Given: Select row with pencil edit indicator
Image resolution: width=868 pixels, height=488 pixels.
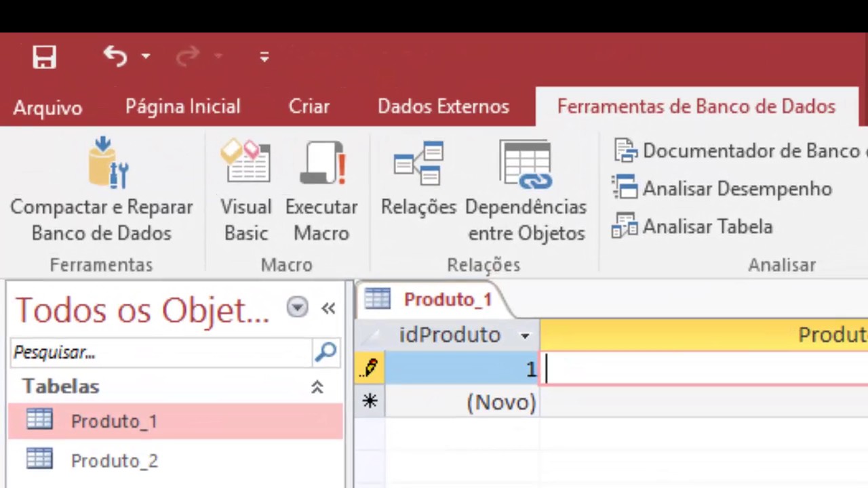Looking at the screenshot, I should click(x=370, y=368).
